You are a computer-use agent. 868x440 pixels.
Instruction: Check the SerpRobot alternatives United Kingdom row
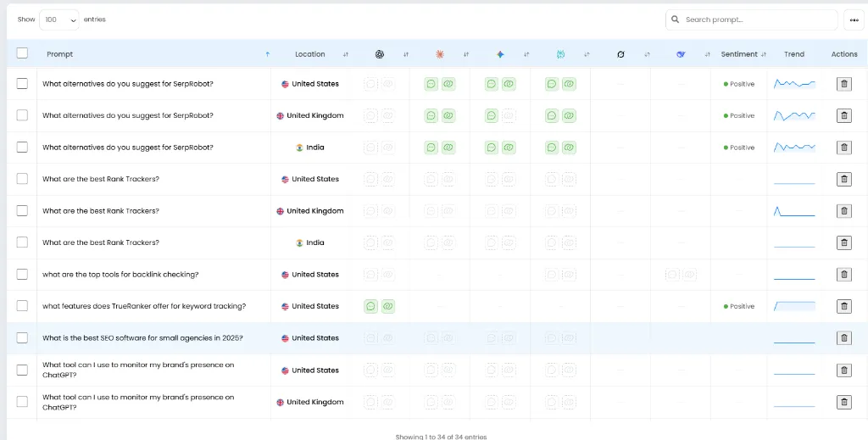(22, 115)
